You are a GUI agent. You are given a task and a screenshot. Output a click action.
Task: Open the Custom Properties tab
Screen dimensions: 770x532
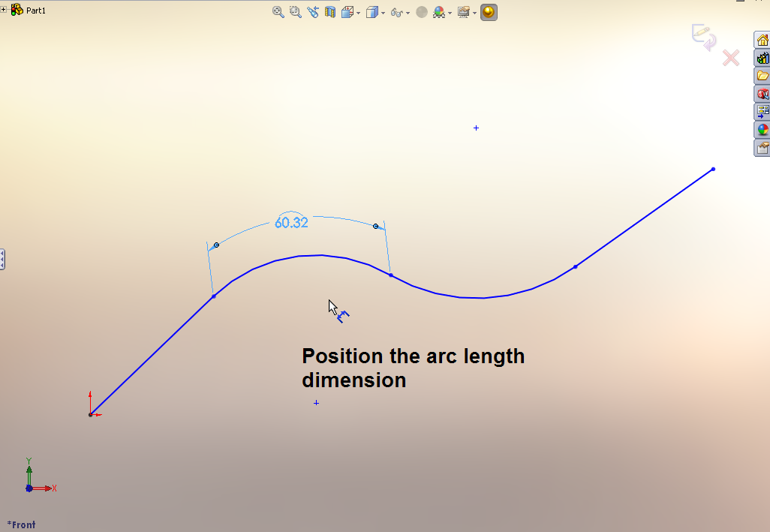[762, 148]
